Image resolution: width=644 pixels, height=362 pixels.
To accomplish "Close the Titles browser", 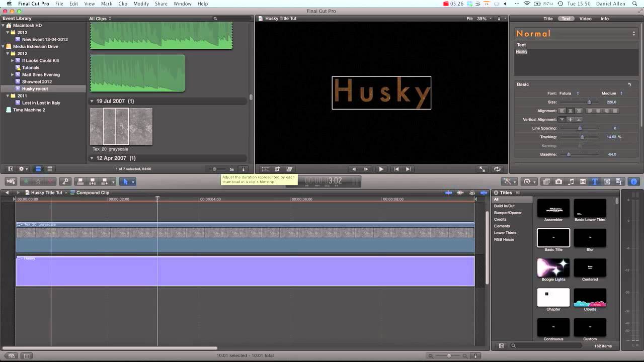I will (496, 193).
